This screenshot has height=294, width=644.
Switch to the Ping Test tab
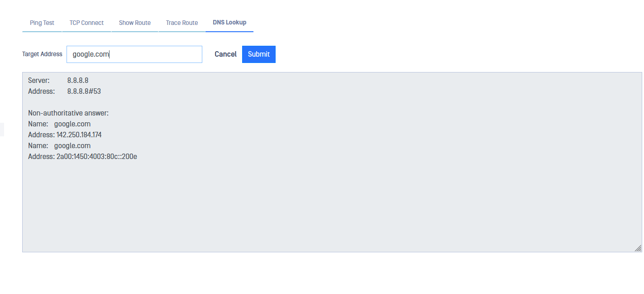(x=42, y=23)
